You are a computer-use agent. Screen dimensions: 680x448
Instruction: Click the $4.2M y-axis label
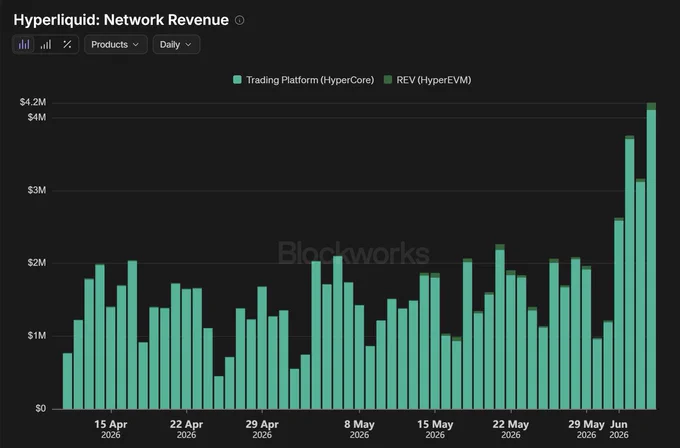(x=33, y=102)
